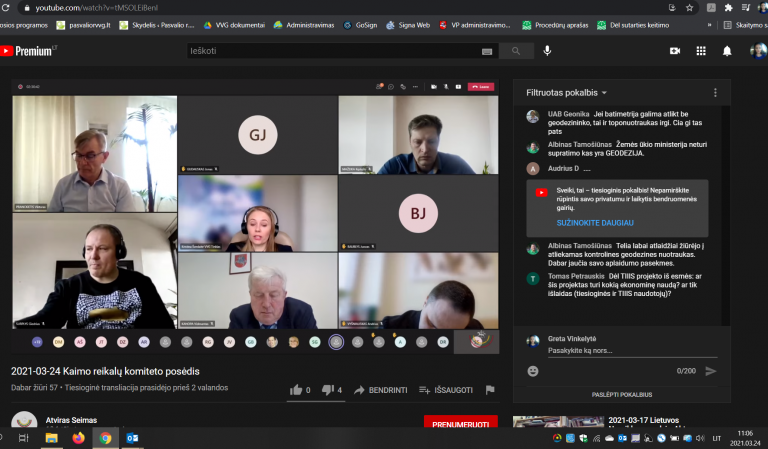Open the Dėl sutarties keitimo bookmark

[x=633, y=25]
